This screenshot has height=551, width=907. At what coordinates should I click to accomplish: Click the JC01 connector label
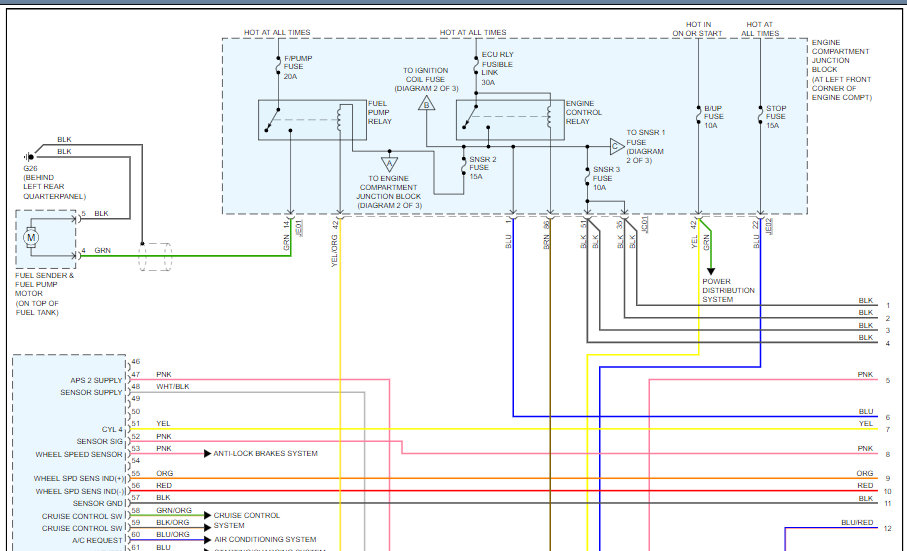(x=645, y=225)
